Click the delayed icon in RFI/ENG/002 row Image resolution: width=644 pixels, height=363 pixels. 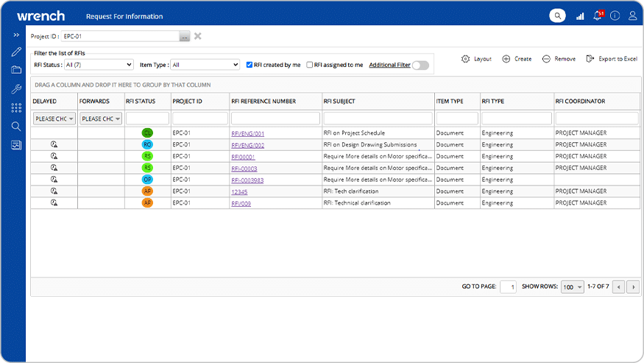tap(54, 144)
